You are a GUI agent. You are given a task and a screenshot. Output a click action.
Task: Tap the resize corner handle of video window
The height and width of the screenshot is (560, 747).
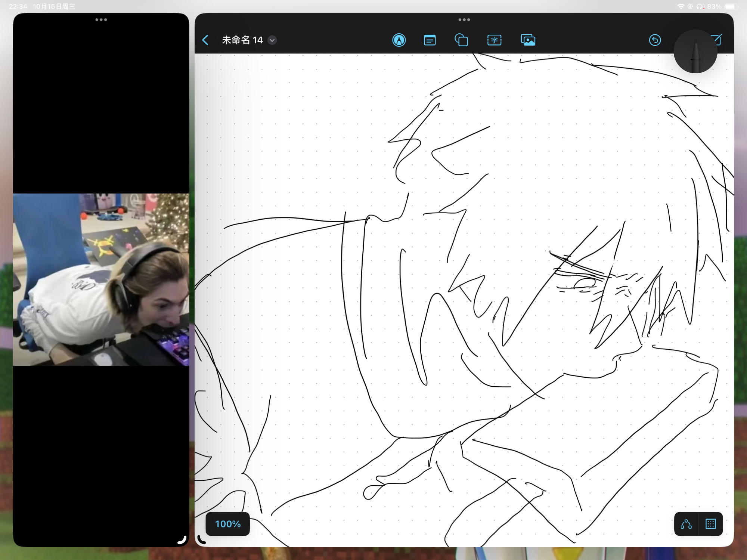pos(183,540)
